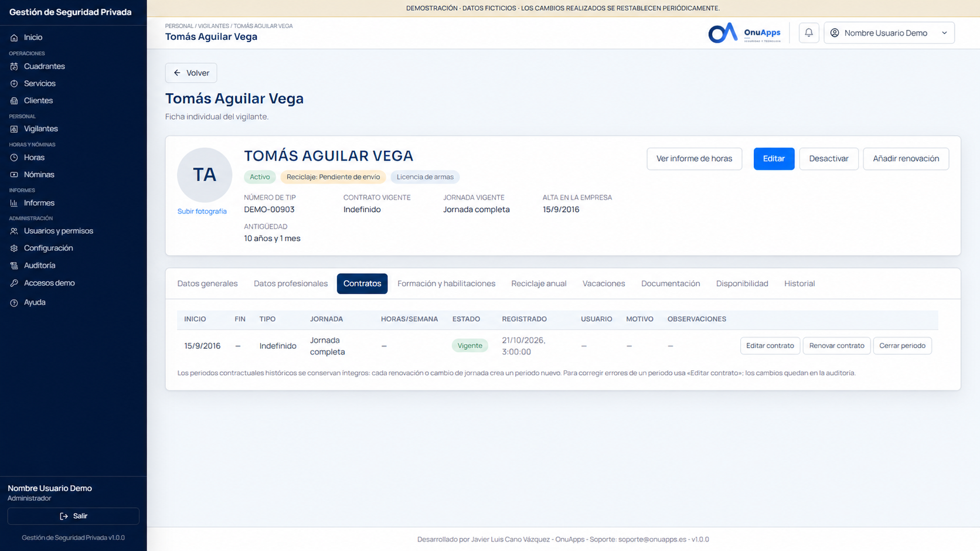The height and width of the screenshot is (551, 980).
Task: Click the TA initials avatar
Action: pos(205,175)
